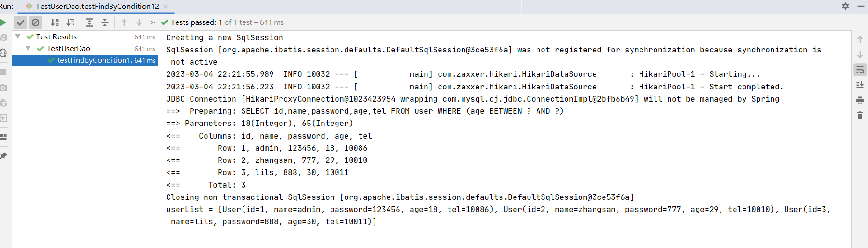Image resolution: width=868 pixels, height=248 pixels.
Task: Sort tests alphabetically
Action: [x=55, y=22]
